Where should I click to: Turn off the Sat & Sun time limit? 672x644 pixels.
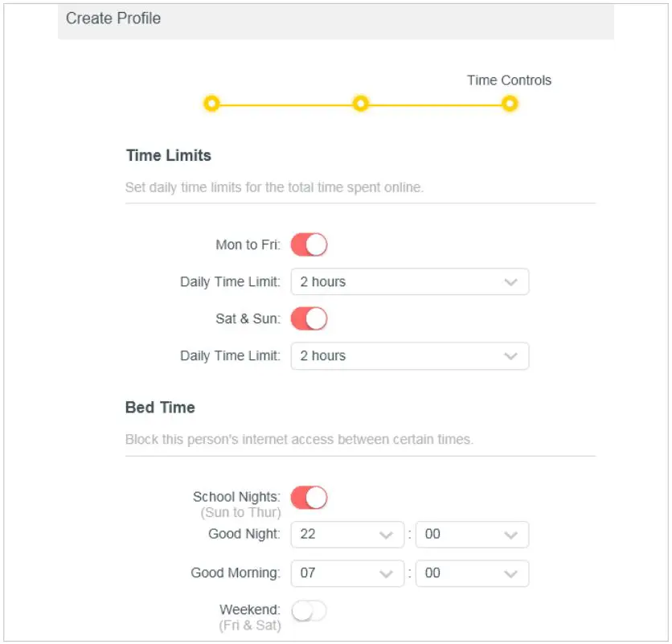[x=309, y=318]
